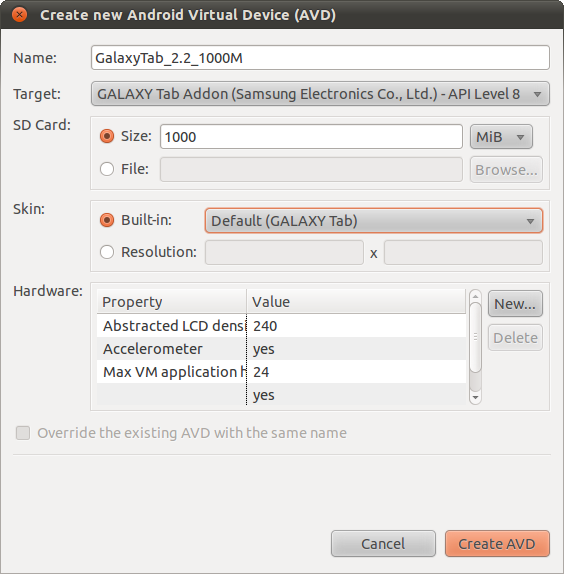Click the hardware list scroll up arrow

pos(475,296)
